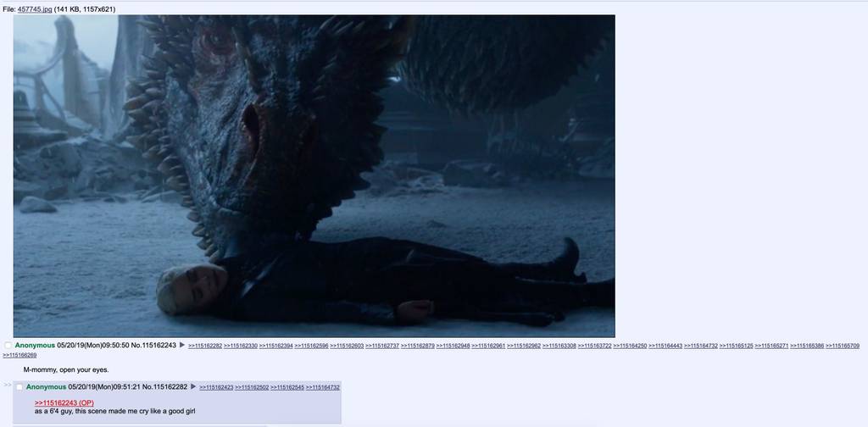868x427 pixels.
Task: Click post number 115162282 to quote
Action: [x=170, y=386]
